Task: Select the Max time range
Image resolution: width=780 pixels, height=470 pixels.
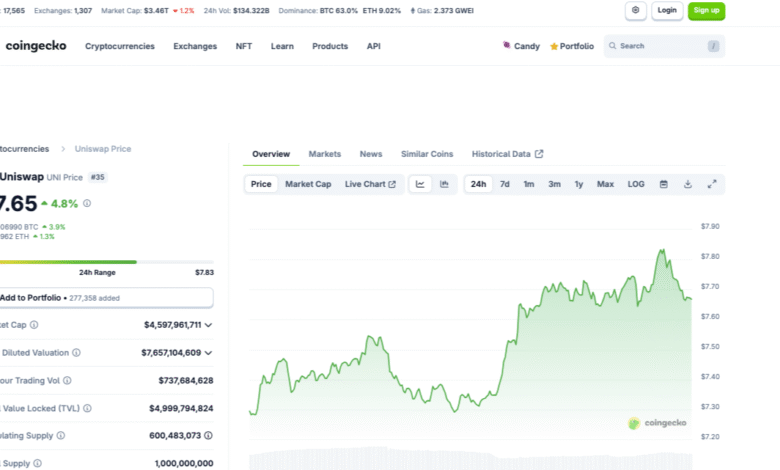Action: [605, 184]
